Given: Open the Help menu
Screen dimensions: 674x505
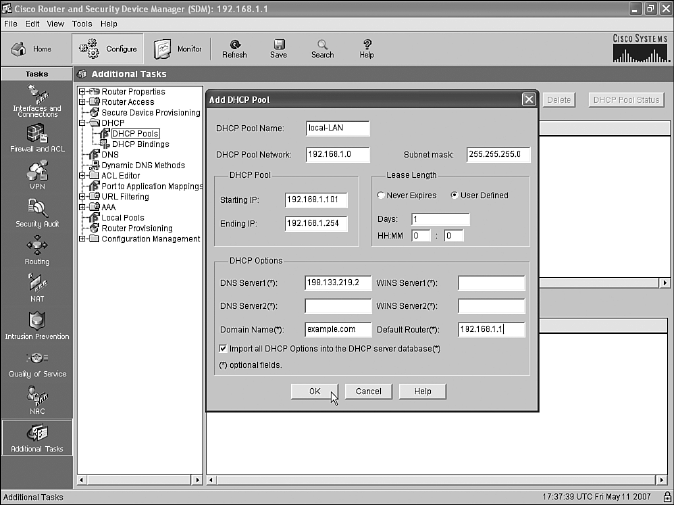Looking at the screenshot, I should 109,24.
